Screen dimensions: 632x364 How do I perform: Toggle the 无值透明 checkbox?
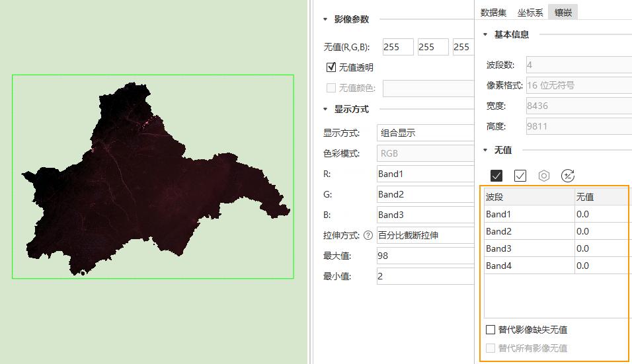[332, 67]
